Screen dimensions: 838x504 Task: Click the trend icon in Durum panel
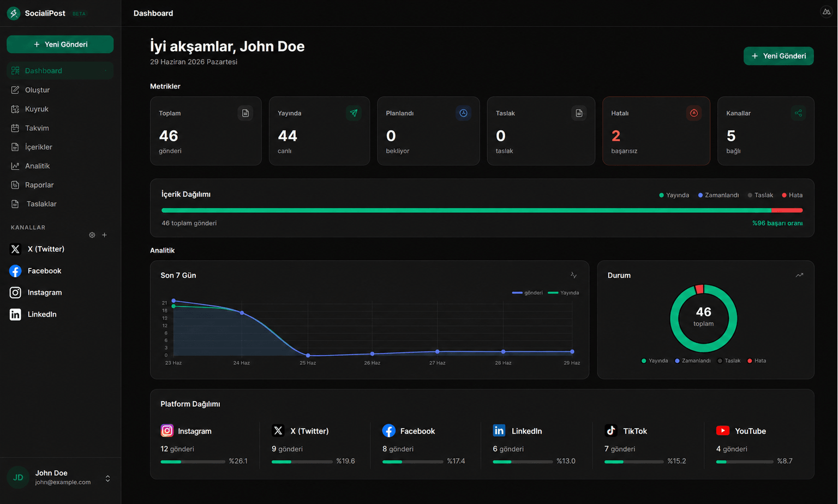[799, 275]
